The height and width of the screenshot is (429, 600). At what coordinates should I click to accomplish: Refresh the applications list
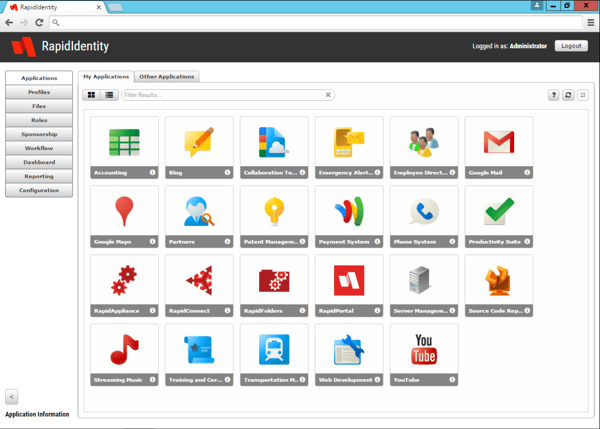click(x=568, y=95)
